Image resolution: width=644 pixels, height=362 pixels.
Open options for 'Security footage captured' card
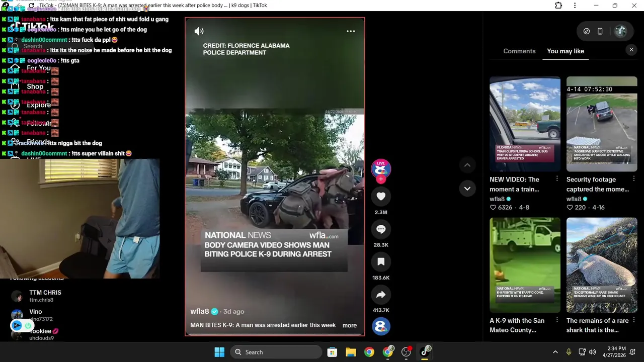(x=634, y=179)
